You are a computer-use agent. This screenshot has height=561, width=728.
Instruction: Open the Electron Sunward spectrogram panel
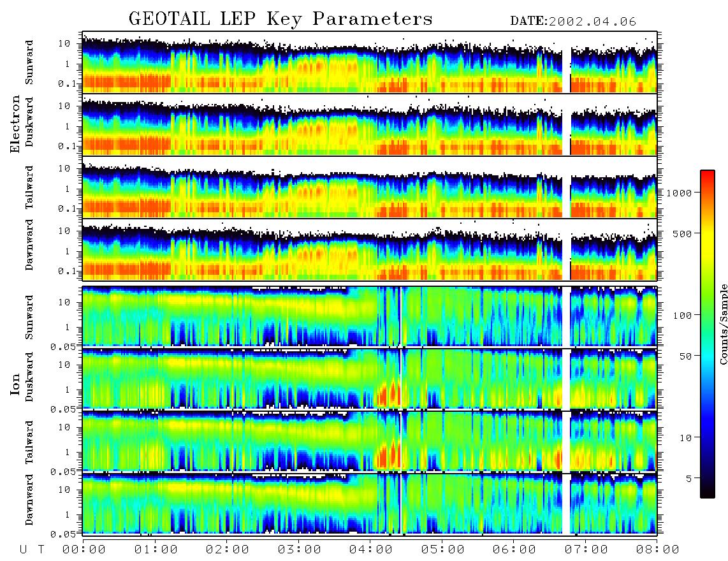click(x=370, y=62)
